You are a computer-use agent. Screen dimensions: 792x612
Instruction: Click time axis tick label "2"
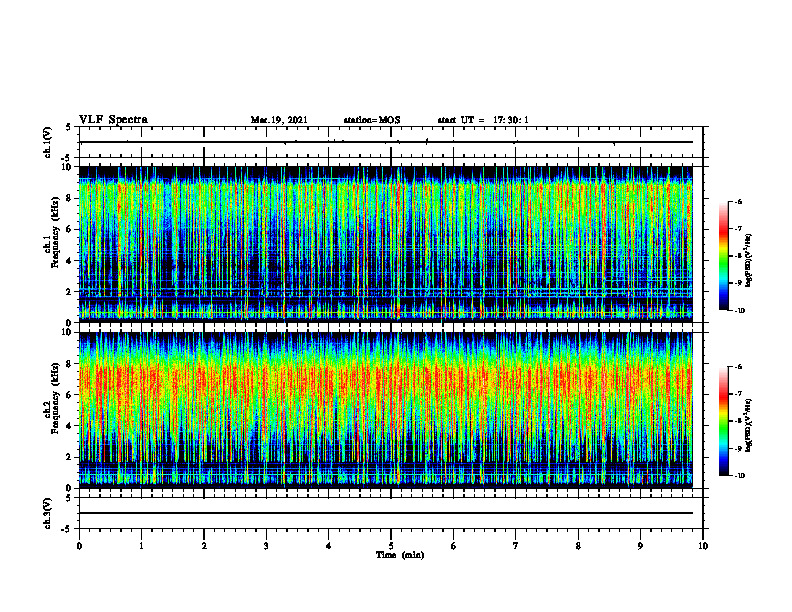204,546
